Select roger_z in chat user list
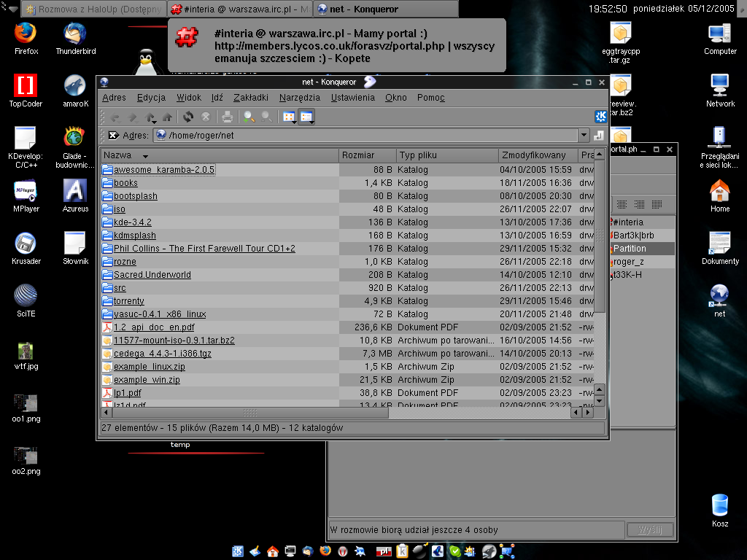Viewport: 747px width, 560px height. coord(628,262)
